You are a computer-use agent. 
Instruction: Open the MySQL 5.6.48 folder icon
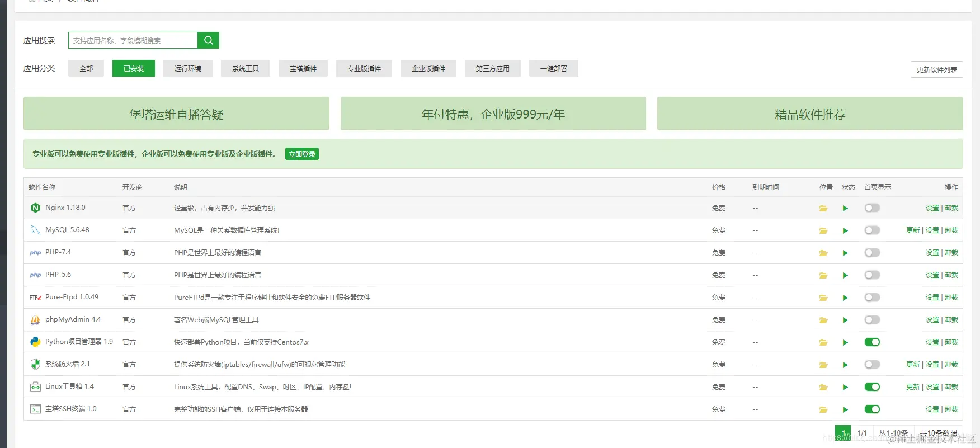pyautogui.click(x=823, y=230)
